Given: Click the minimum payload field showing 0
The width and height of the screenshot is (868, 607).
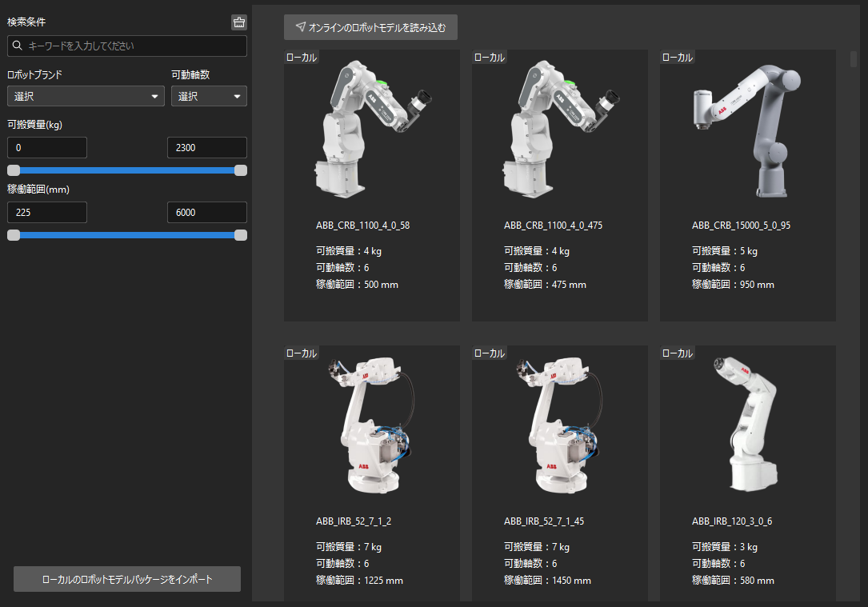Looking at the screenshot, I should [47, 148].
